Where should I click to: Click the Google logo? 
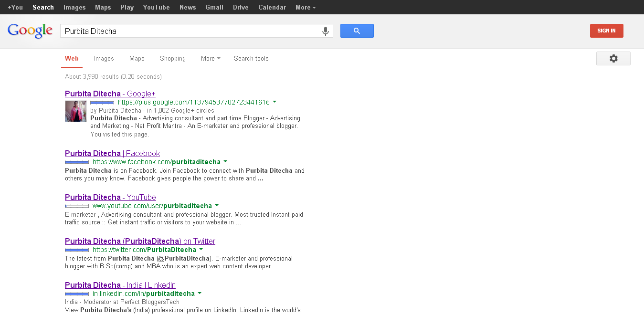30,31
